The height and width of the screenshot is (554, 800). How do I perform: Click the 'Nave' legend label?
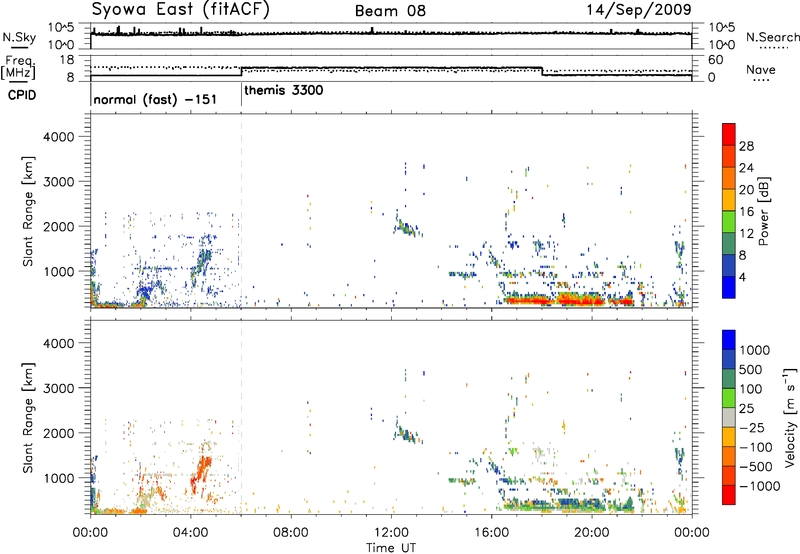pyautogui.click(x=761, y=69)
